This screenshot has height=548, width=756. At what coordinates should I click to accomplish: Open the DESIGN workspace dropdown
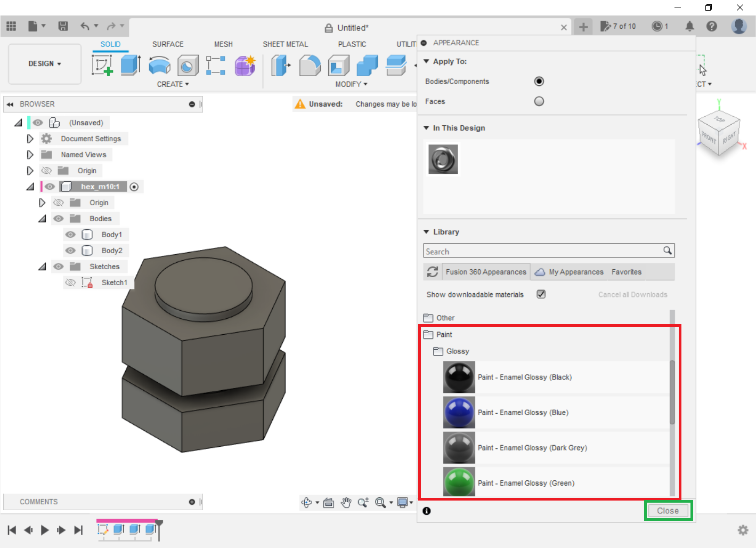click(x=45, y=64)
